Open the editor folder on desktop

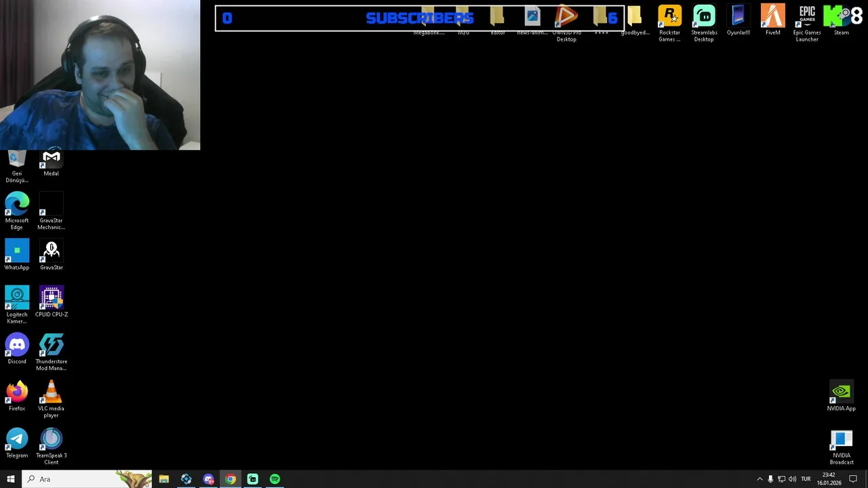point(498,20)
